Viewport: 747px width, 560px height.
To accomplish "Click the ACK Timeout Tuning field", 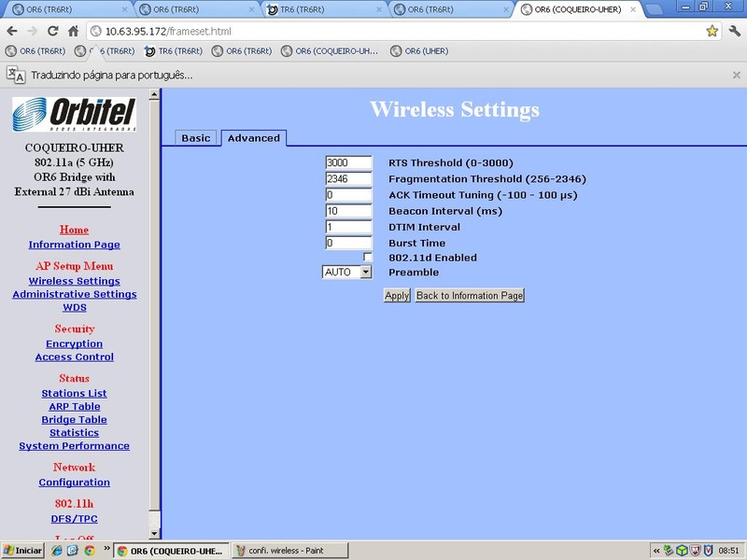I will coord(348,195).
